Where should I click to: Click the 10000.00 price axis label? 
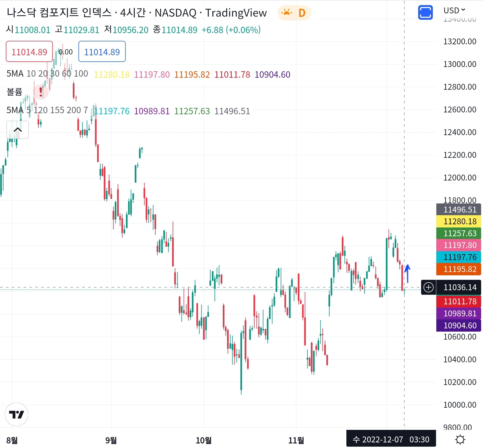pos(460,405)
